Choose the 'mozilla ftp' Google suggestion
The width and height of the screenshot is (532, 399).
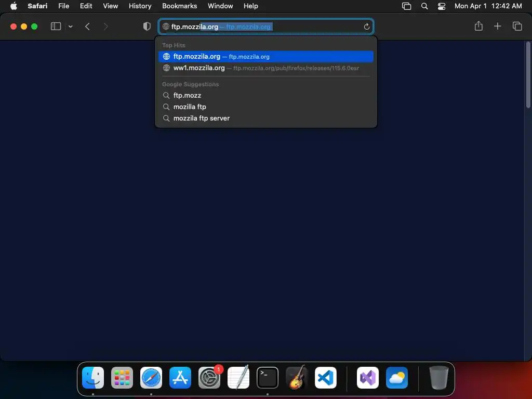266,107
